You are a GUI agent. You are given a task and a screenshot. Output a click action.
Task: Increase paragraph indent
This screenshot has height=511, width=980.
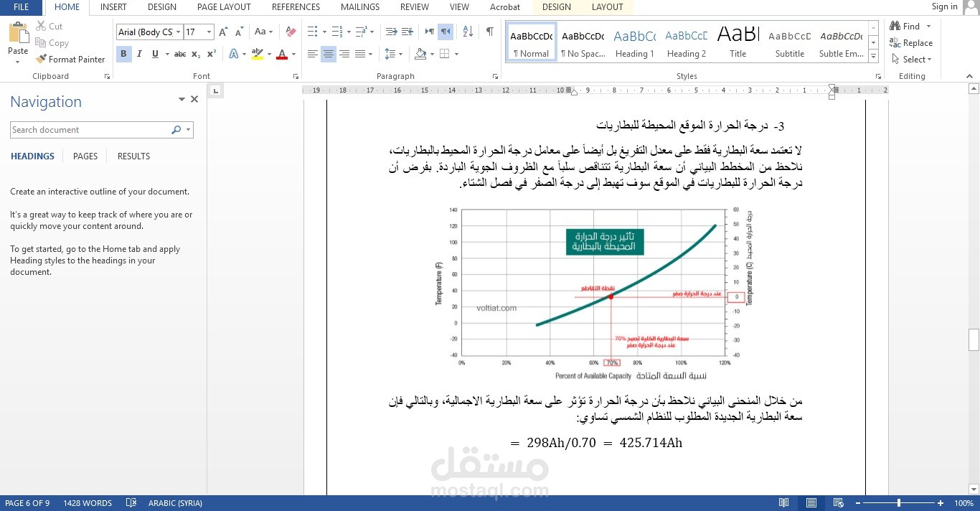pyautogui.click(x=407, y=32)
